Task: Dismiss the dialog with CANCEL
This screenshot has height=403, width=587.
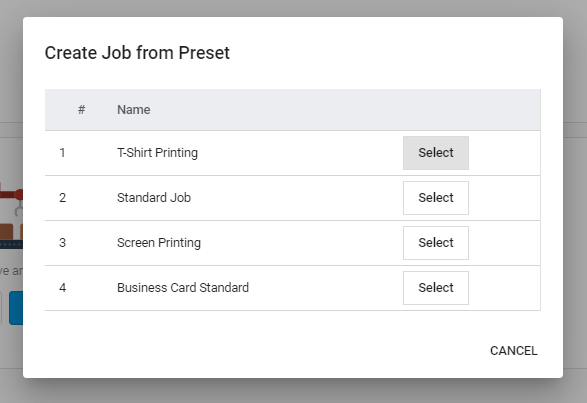Action: point(514,351)
